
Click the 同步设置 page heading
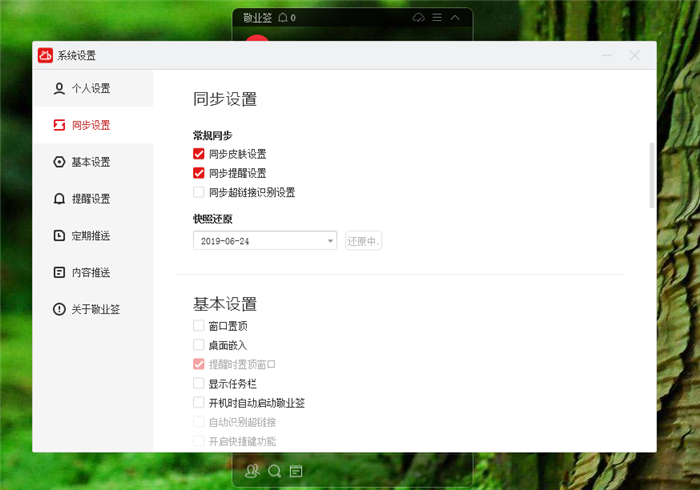[x=225, y=99]
